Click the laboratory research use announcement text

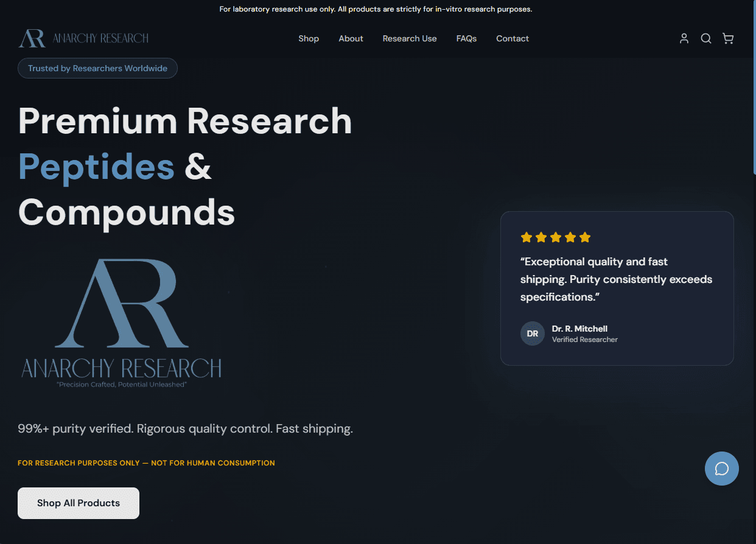pos(376,9)
